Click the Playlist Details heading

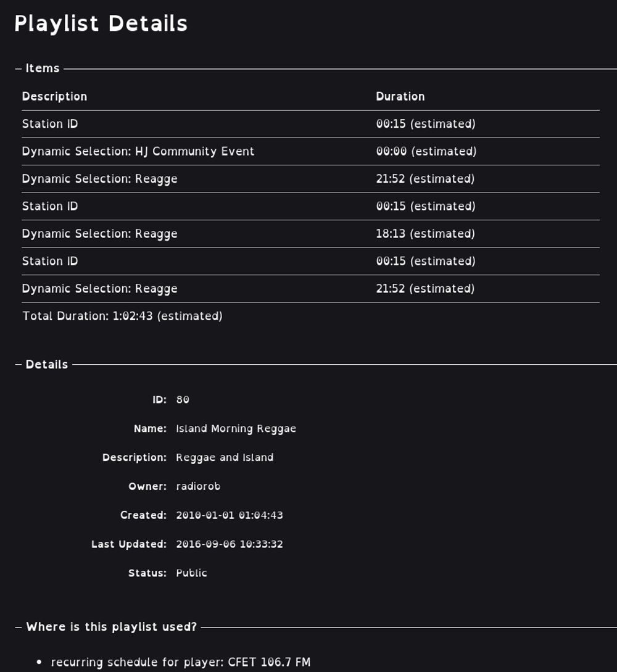tap(101, 23)
